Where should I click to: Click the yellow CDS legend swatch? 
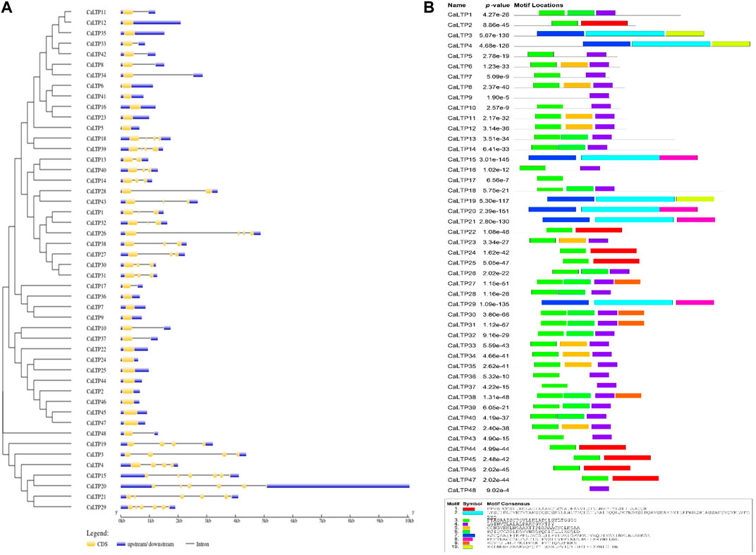(x=91, y=544)
